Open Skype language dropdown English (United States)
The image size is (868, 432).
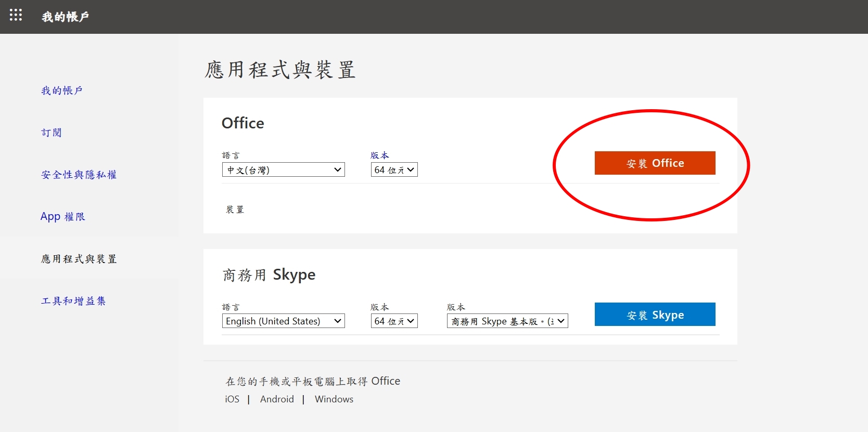284,321
